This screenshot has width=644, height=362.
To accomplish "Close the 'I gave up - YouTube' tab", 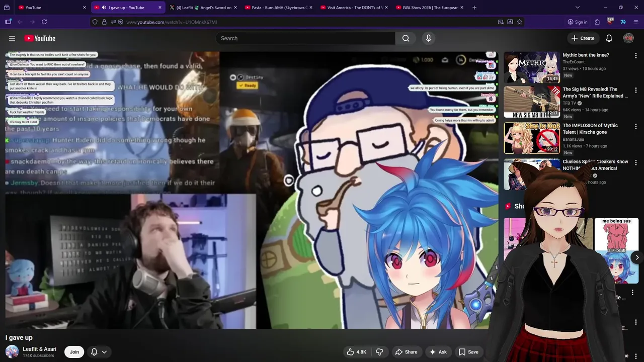I will point(160,8).
